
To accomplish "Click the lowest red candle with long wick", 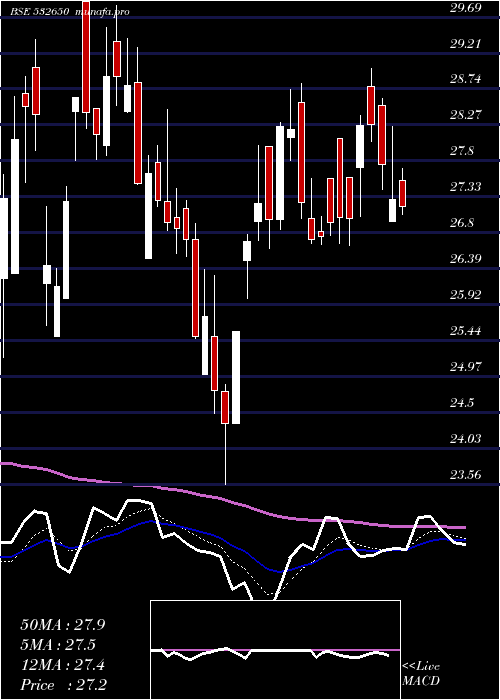I will pos(225,407).
